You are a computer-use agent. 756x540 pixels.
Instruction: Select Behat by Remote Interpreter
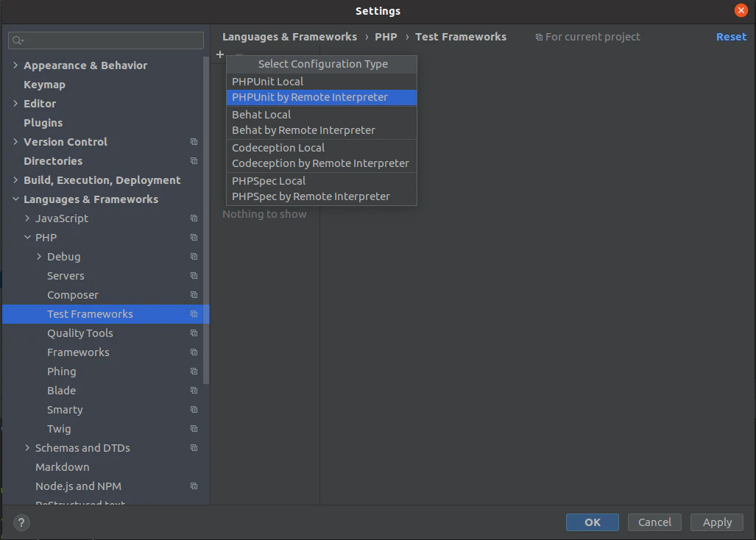point(322,130)
